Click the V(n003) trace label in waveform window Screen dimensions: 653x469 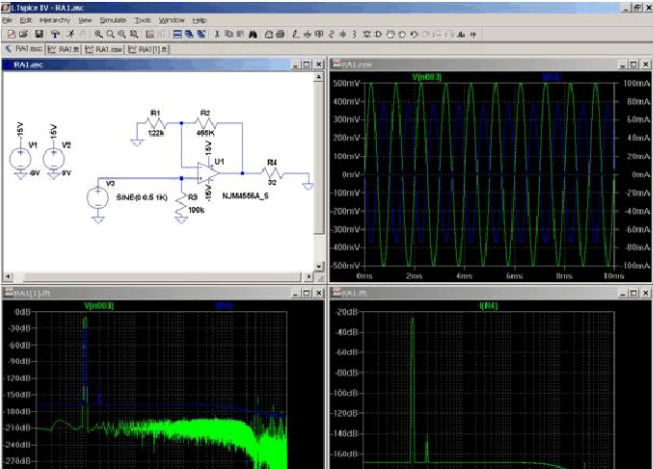[428, 76]
